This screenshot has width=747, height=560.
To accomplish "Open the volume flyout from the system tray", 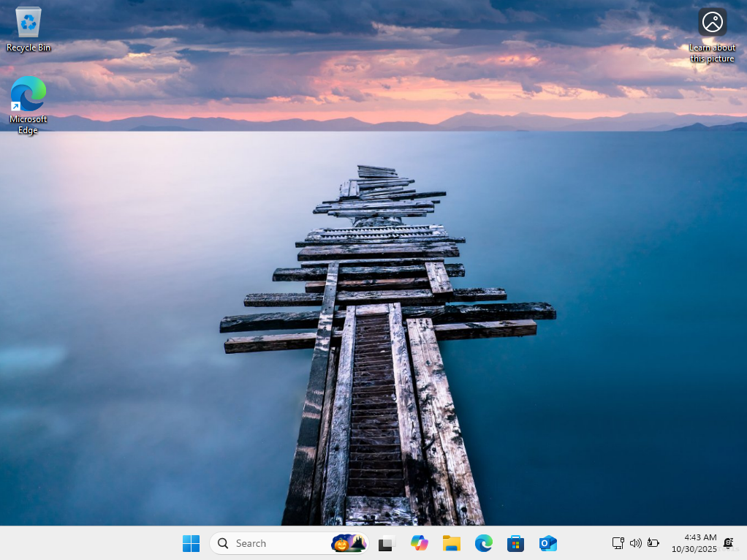I will click(636, 543).
